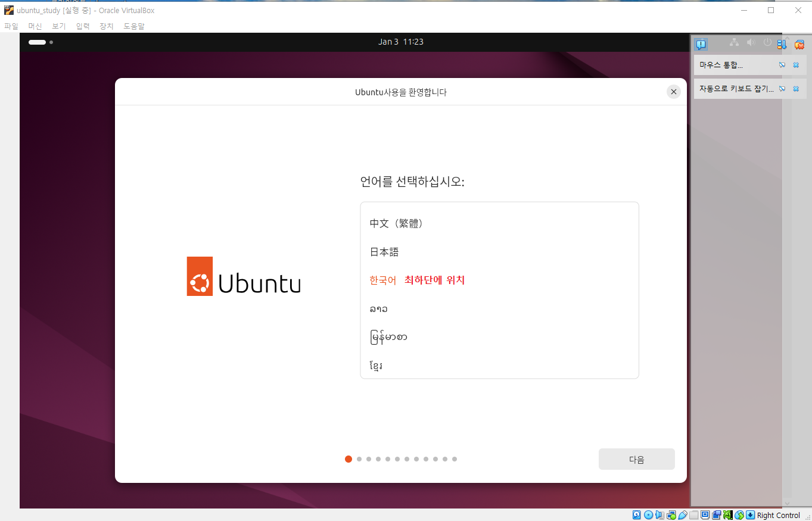Click the hard disk activity status icon

637,515
